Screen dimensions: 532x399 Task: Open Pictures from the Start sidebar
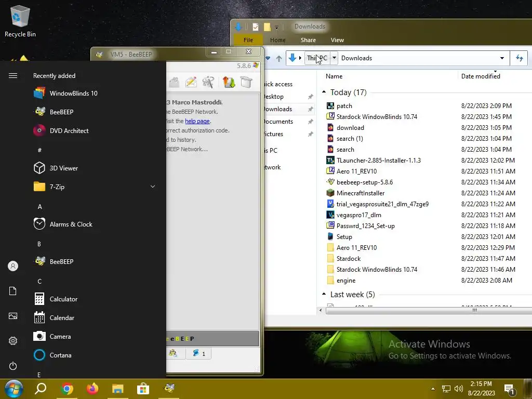click(13, 316)
